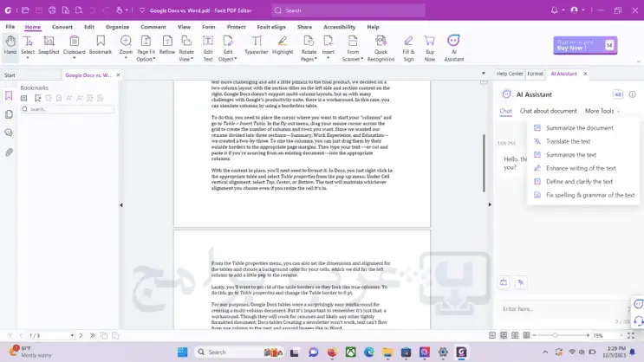Open the Clipboard tool
Image resolution: width=644 pixels, height=362 pixels.
[74, 47]
